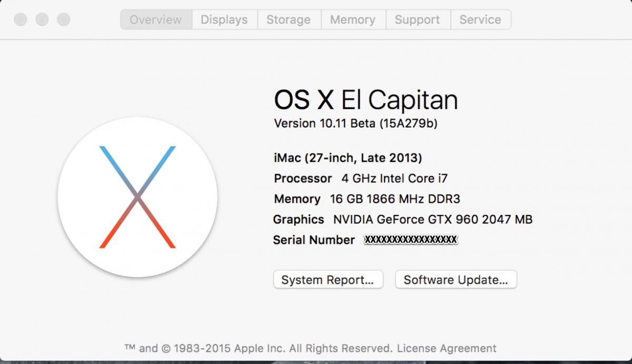Click the OS X El Capitan title
The width and height of the screenshot is (632, 364).
point(366,100)
